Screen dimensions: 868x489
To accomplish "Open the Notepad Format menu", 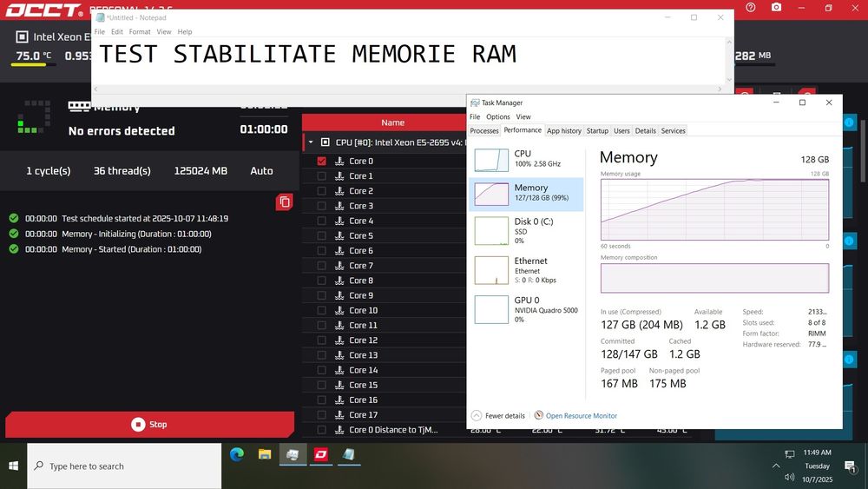I will (140, 32).
